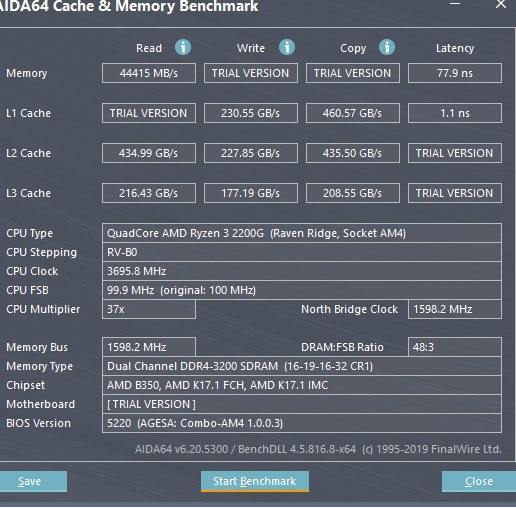Click the Close button at bottom

tap(479, 481)
